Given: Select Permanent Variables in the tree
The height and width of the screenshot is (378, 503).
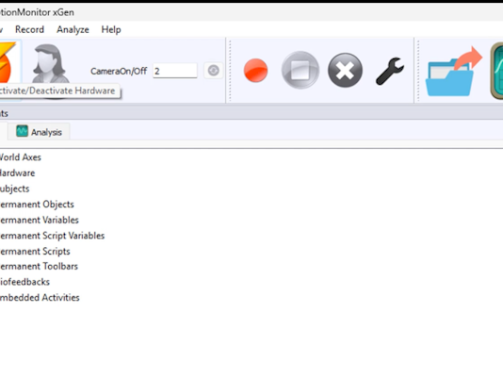Looking at the screenshot, I should tap(39, 220).
